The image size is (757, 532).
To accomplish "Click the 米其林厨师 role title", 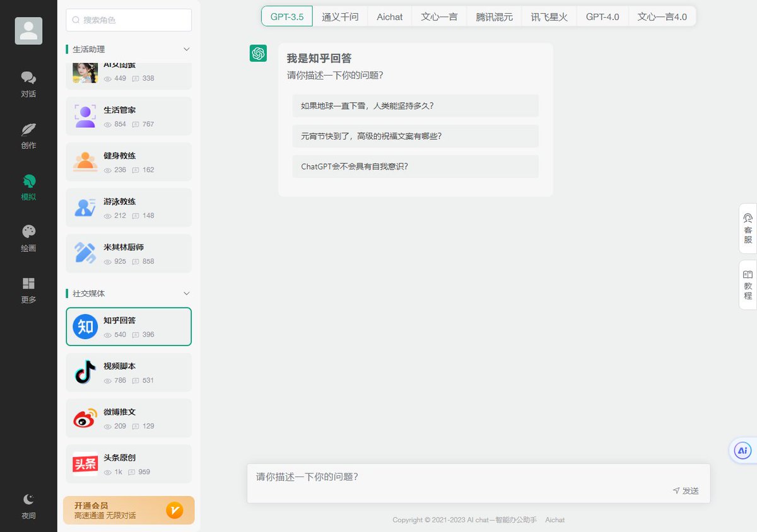I will point(124,247).
